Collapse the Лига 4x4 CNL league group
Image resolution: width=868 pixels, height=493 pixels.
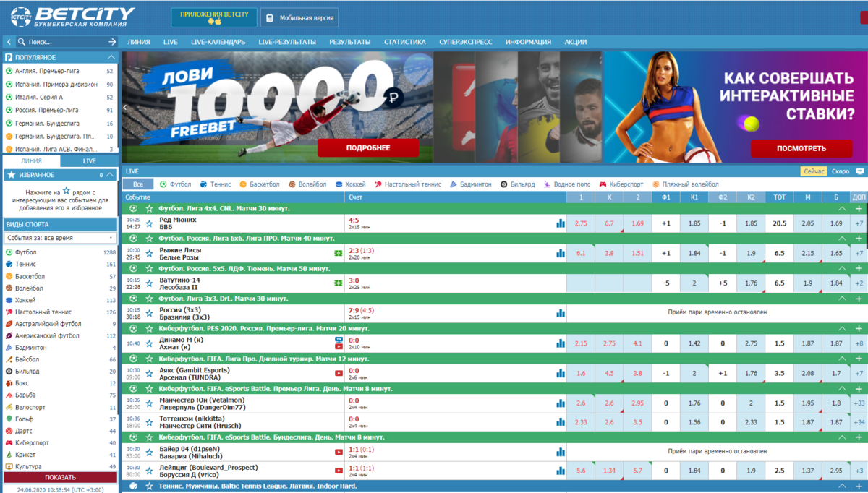pyautogui.click(x=841, y=208)
